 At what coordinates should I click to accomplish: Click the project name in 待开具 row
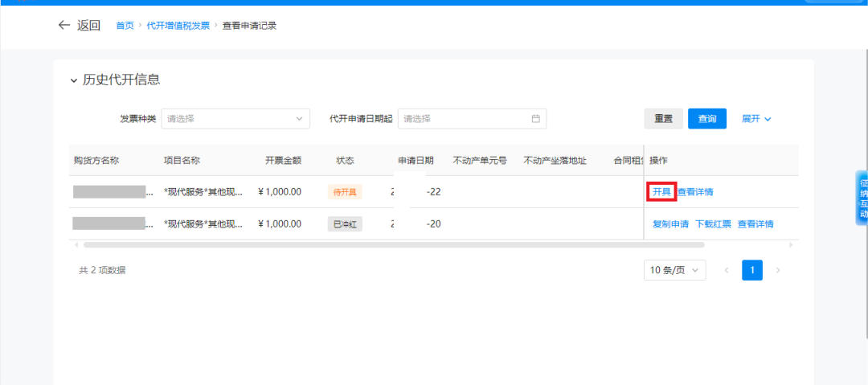point(203,192)
